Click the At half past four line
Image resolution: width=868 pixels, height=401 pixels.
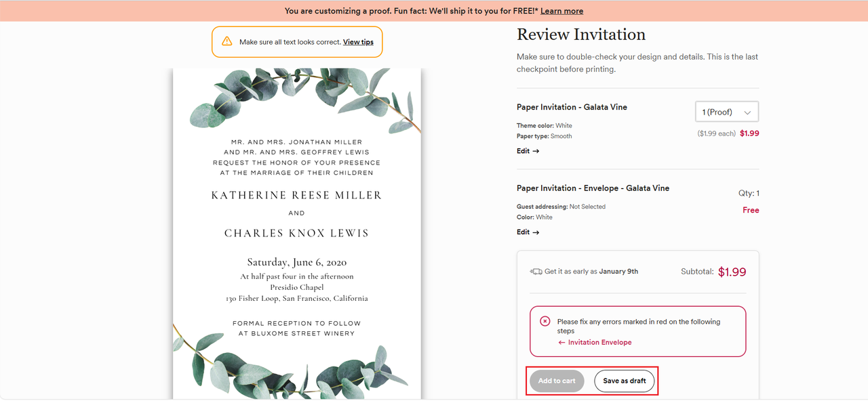pyautogui.click(x=297, y=276)
